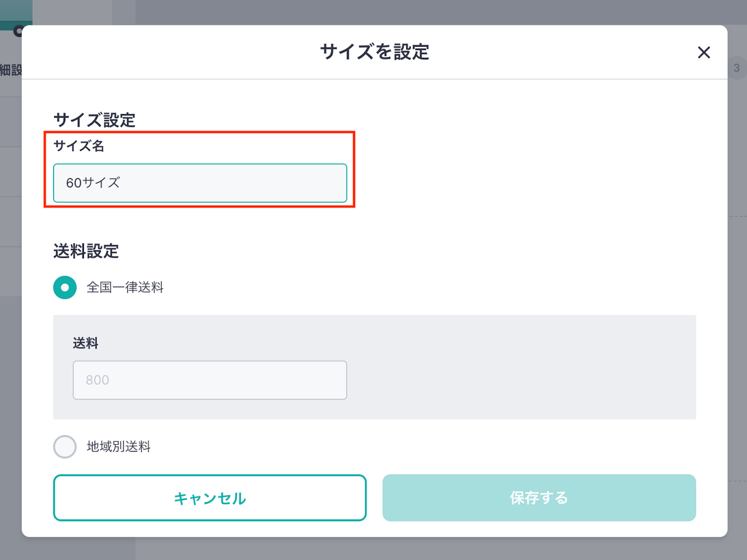747x560 pixels.
Task: Click the 送料 label above fee field
Action: point(85,343)
